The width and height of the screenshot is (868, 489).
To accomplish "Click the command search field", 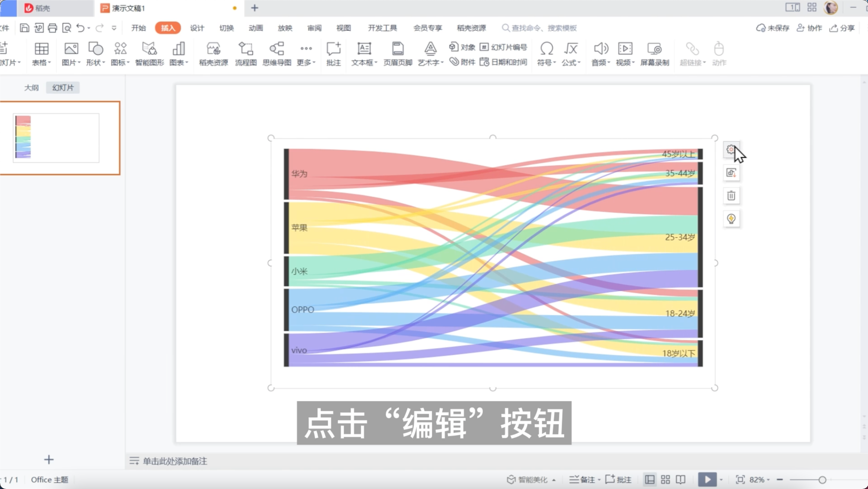I will pyautogui.click(x=540, y=28).
